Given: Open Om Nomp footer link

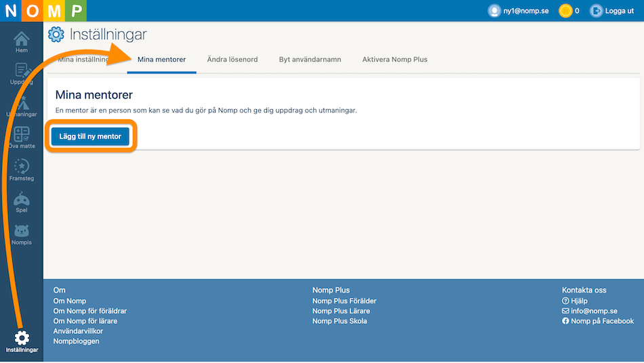Looking at the screenshot, I should [x=69, y=301].
